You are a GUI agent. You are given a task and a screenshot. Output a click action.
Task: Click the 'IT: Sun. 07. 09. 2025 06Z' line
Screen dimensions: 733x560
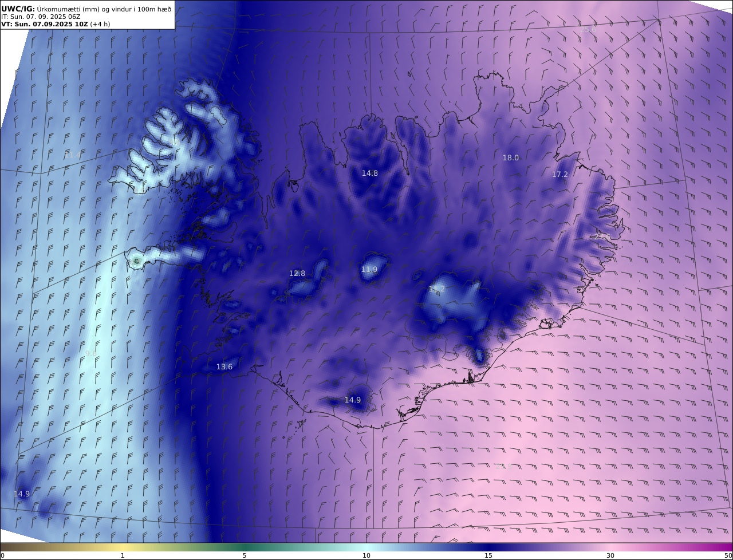point(41,17)
